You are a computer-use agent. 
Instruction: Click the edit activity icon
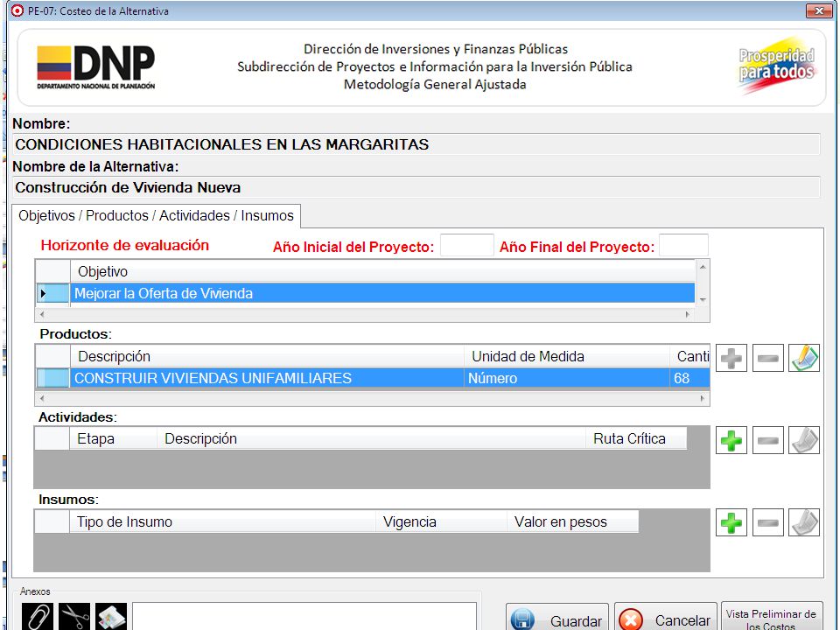click(x=804, y=440)
